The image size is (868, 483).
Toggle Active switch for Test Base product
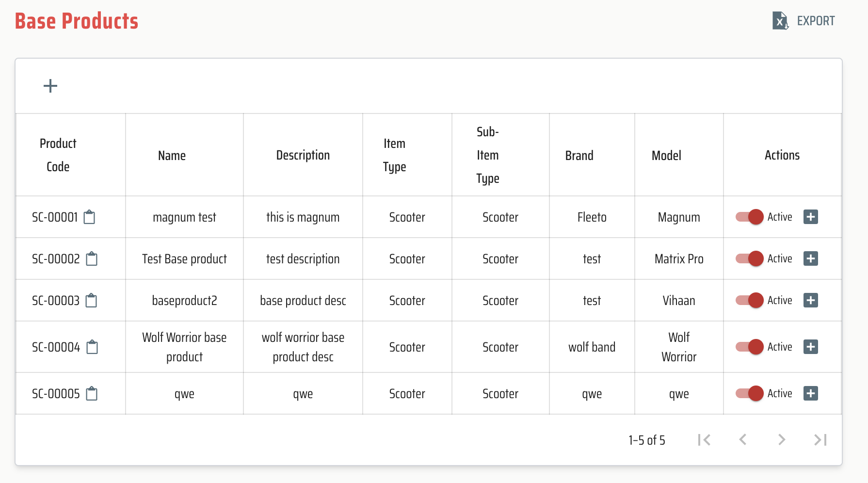tap(750, 258)
